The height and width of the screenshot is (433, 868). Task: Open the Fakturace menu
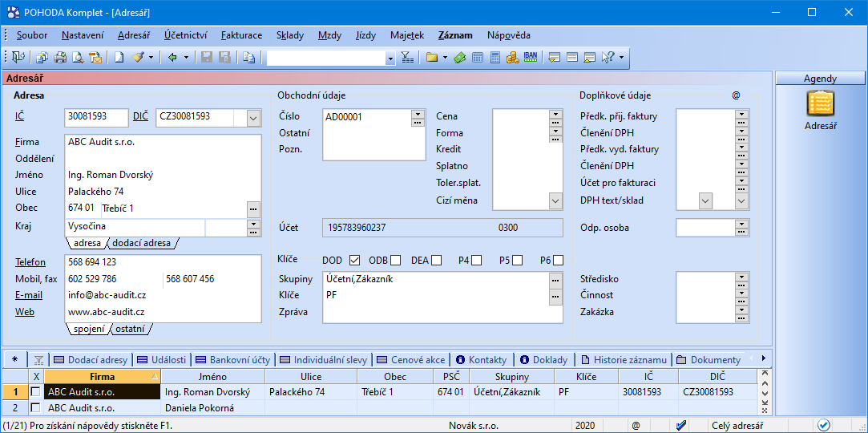[241, 35]
